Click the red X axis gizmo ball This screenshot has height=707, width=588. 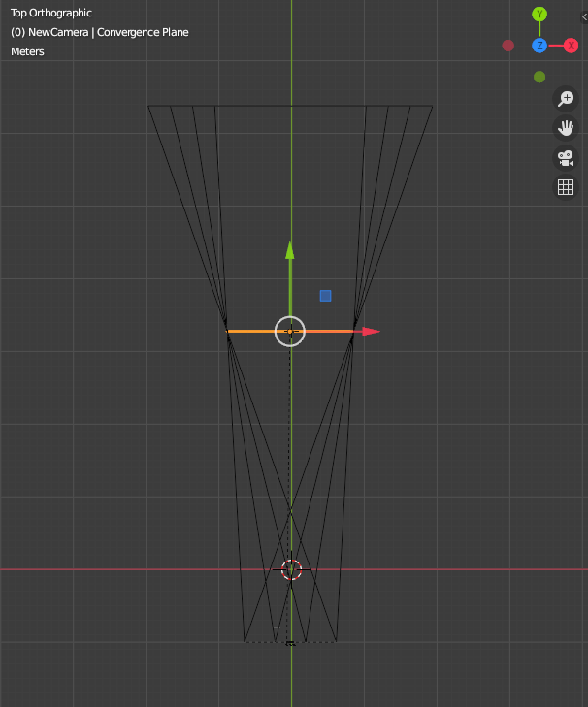coord(571,46)
